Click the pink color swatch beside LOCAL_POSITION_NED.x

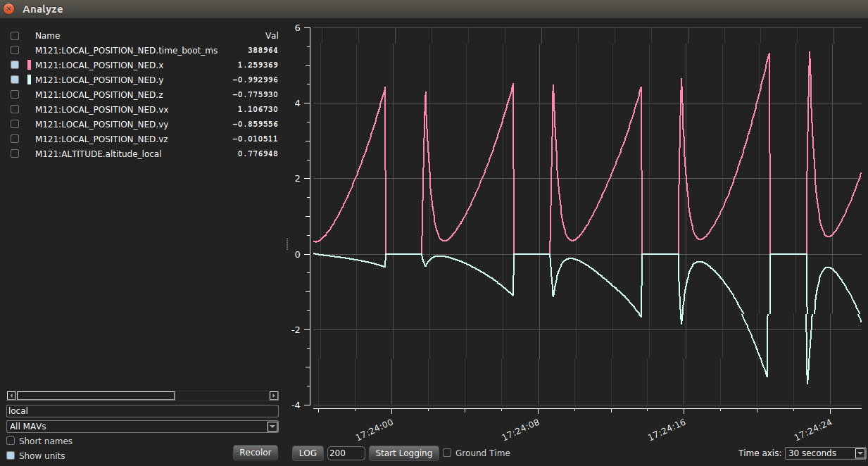coord(28,65)
